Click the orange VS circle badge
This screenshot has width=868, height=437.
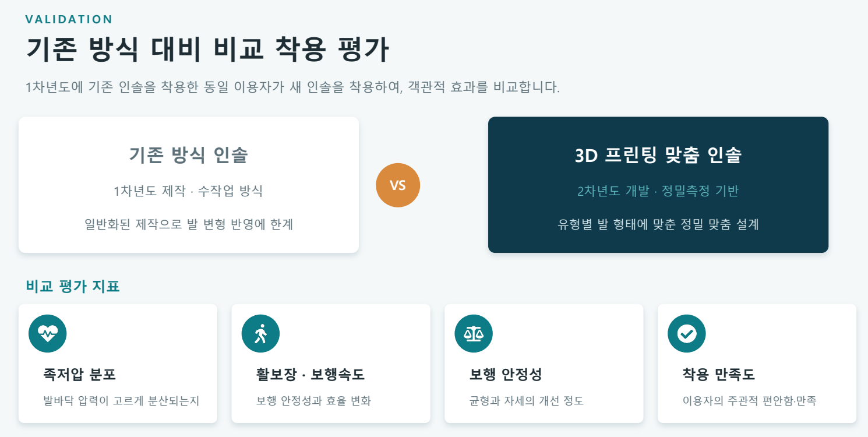[x=398, y=185]
